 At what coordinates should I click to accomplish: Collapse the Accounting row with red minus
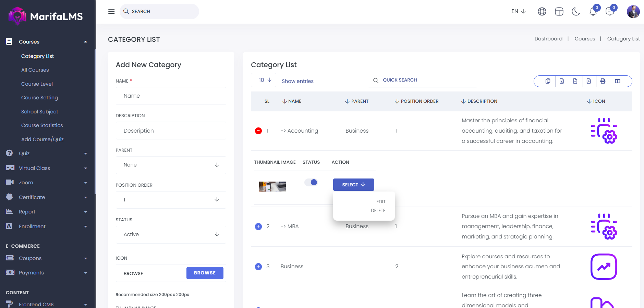coord(258,131)
